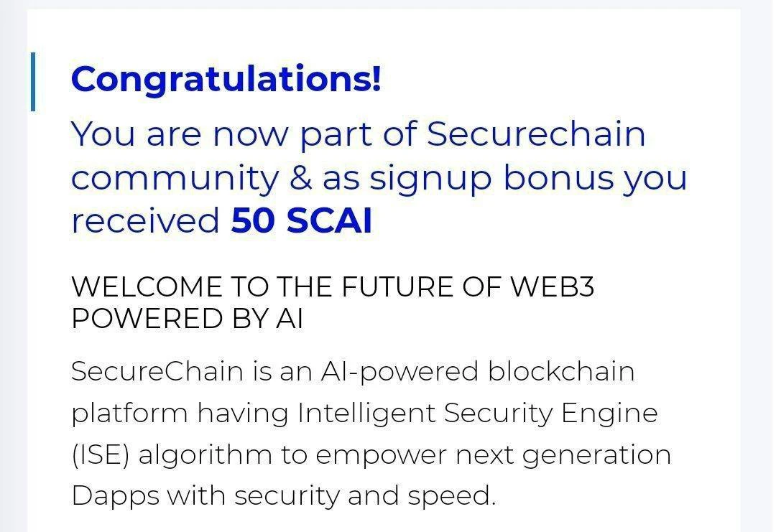
Task: Click SecureChain at start of description paragraph
Action: click(x=157, y=371)
